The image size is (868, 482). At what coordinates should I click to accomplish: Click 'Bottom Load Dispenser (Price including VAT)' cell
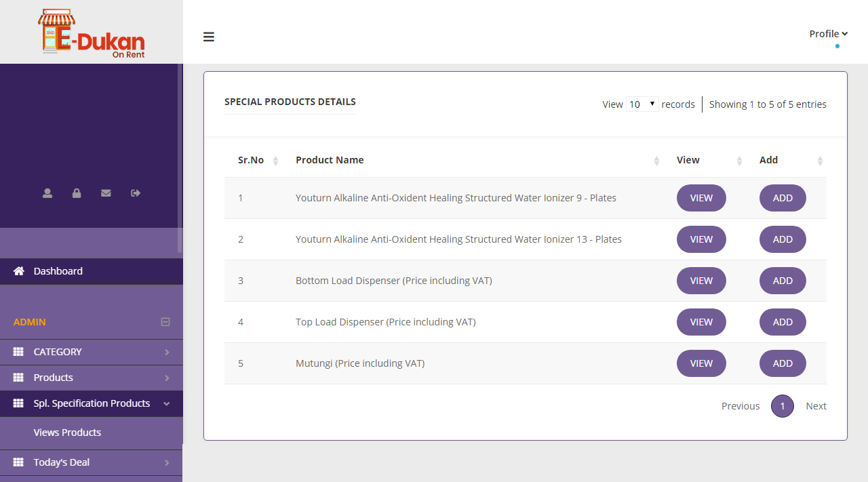click(x=394, y=281)
